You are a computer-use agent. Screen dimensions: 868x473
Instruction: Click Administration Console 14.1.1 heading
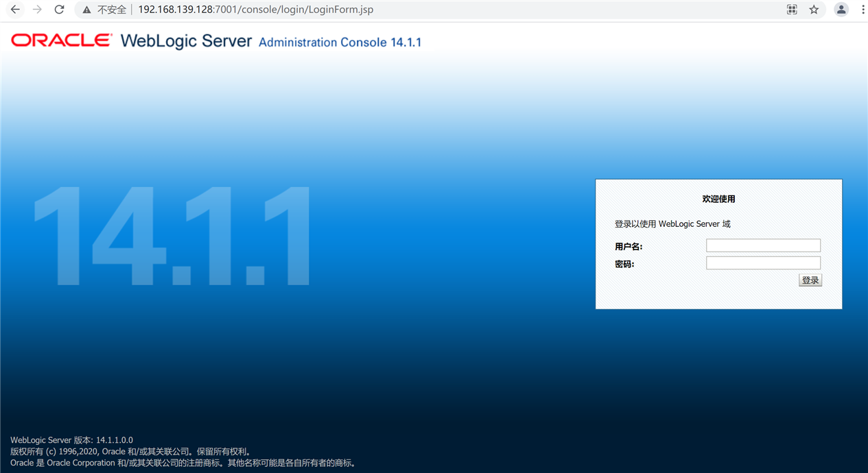coord(340,43)
